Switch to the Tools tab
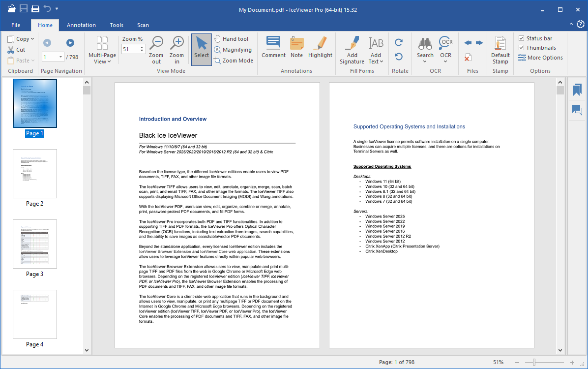This screenshot has width=588, height=369. click(x=117, y=25)
